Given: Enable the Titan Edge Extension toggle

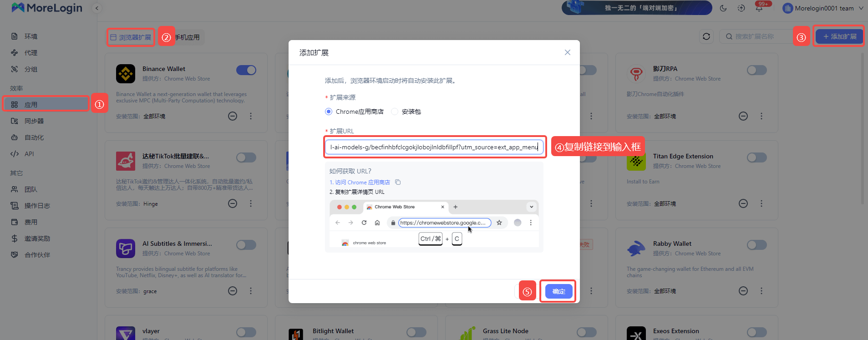Looking at the screenshot, I should click(757, 157).
